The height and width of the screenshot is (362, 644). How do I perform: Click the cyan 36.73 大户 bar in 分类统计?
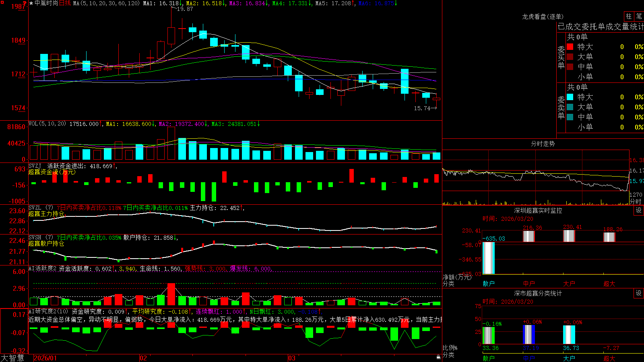(569, 335)
